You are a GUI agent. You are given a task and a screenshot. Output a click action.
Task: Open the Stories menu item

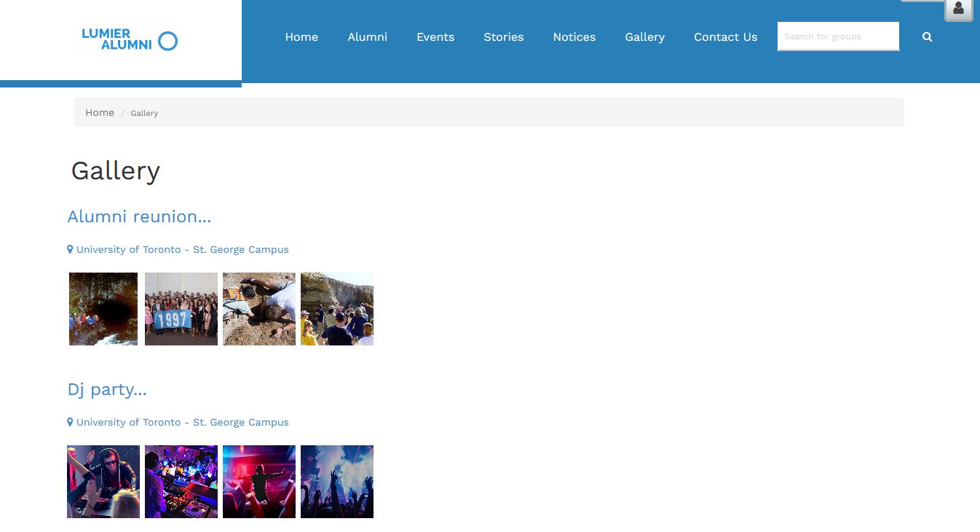[x=504, y=37]
